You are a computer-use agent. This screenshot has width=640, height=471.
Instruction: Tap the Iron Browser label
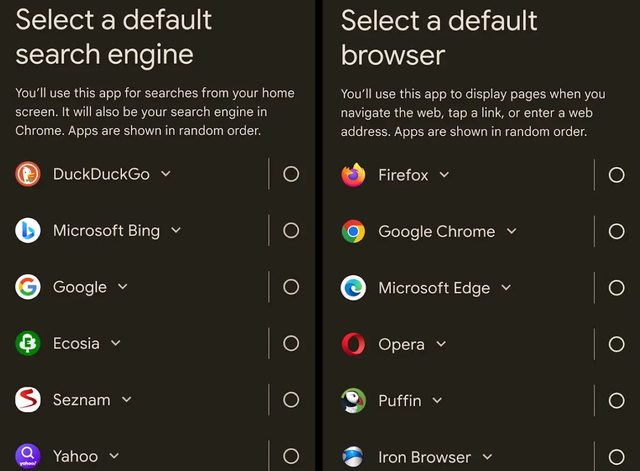click(424, 457)
